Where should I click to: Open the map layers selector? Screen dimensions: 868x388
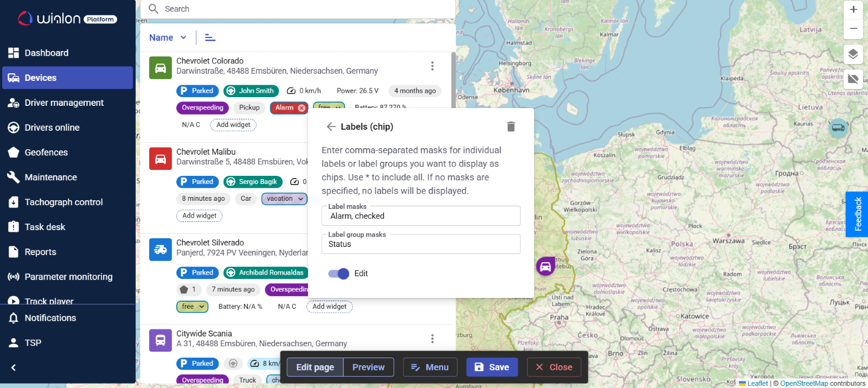click(853, 54)
